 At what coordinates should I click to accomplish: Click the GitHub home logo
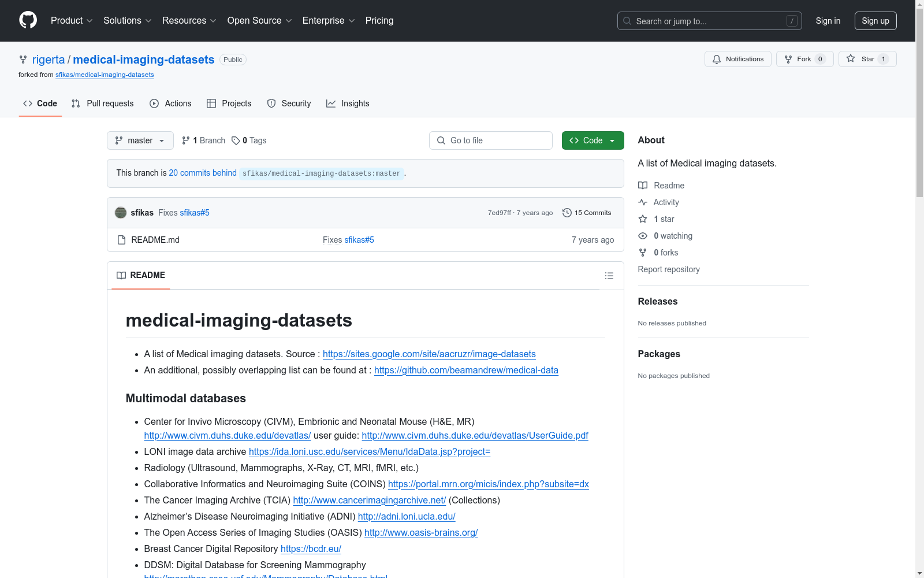pyautogui.click(x=28, y=20)
